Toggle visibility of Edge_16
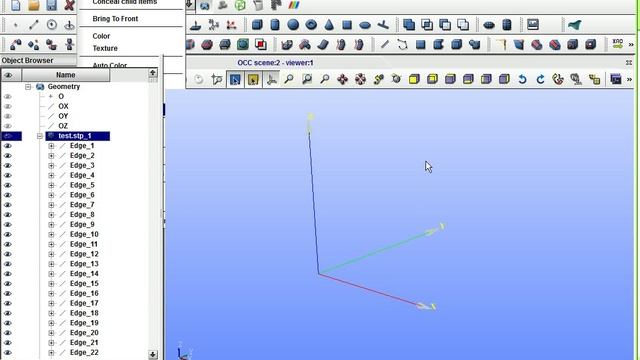 8,293
